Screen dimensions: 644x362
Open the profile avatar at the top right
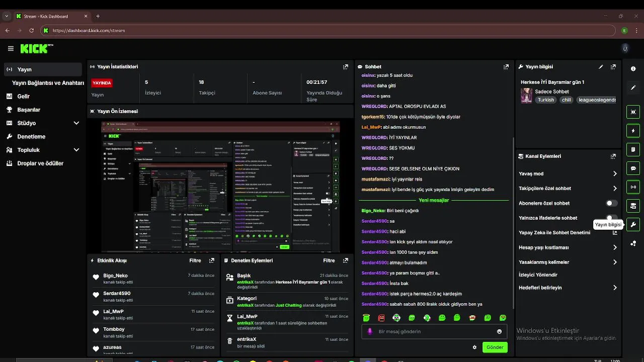pyautogui.click(x=625, y=49)
